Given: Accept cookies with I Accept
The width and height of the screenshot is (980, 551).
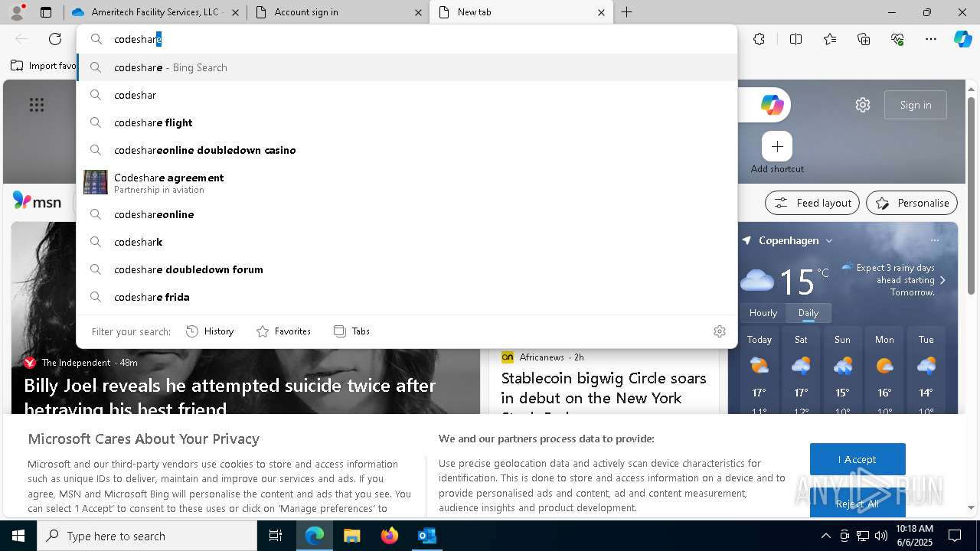Looking at the screenshot, I should tap(857, 459).
